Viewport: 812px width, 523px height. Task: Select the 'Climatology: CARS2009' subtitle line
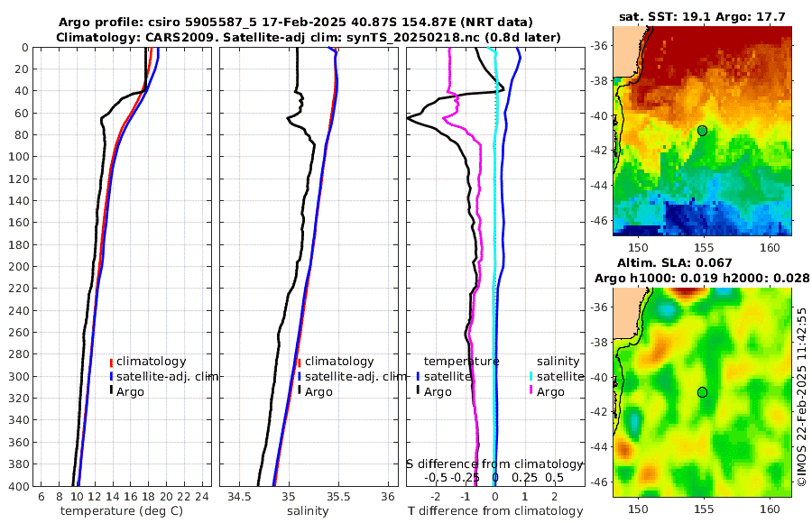pos(309,37)
